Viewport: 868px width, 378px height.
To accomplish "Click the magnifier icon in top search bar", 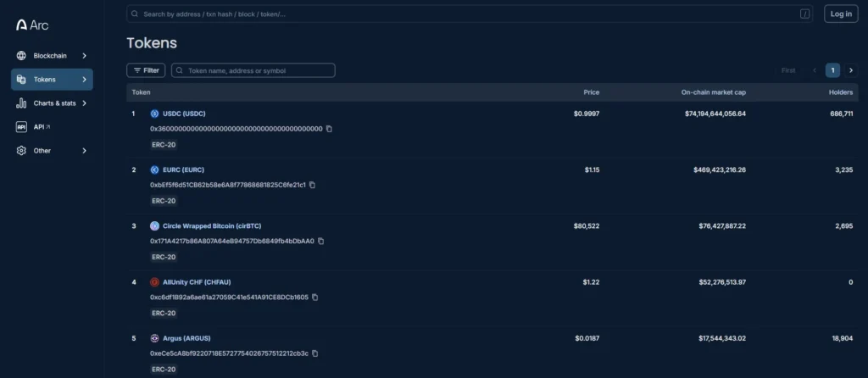I will pyautogui.click(x=135, y=14).
